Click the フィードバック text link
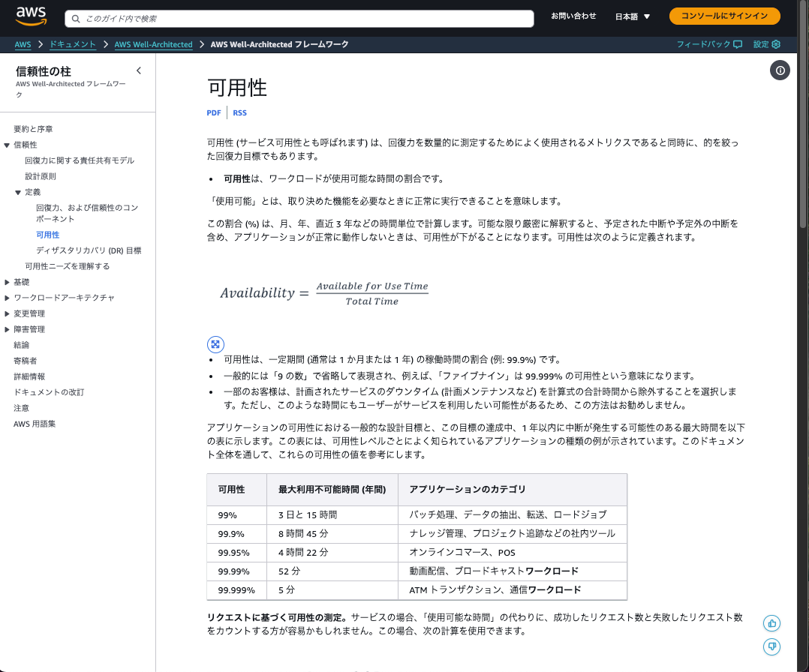The image size is (809, 672). [704, 44]
